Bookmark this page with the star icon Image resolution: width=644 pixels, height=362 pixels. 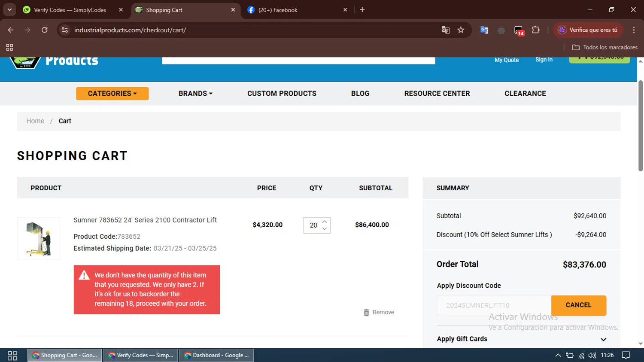pos(461,30)
